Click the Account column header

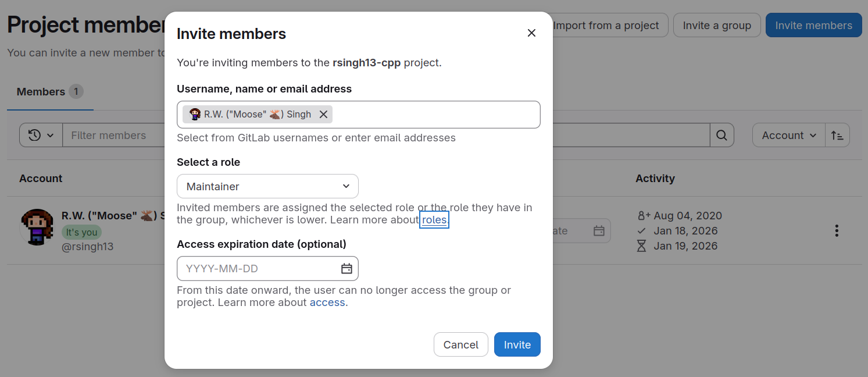[x=41, y=179]
